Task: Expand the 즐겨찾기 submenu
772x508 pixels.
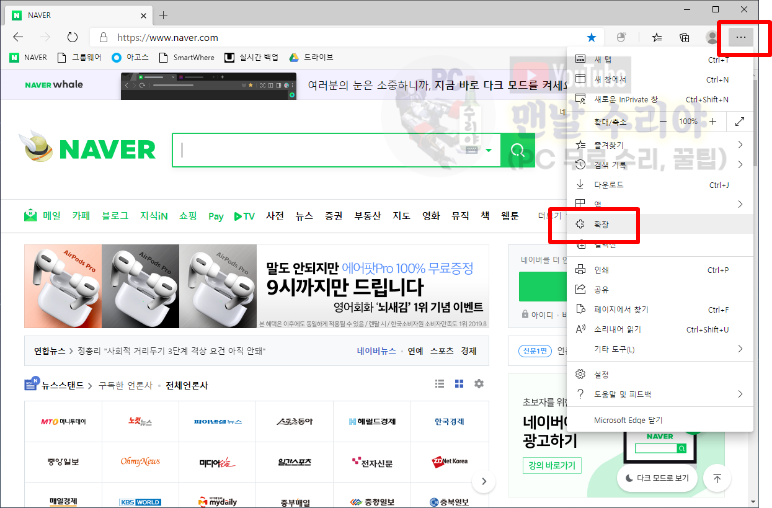Action: [x=660, y=145]
